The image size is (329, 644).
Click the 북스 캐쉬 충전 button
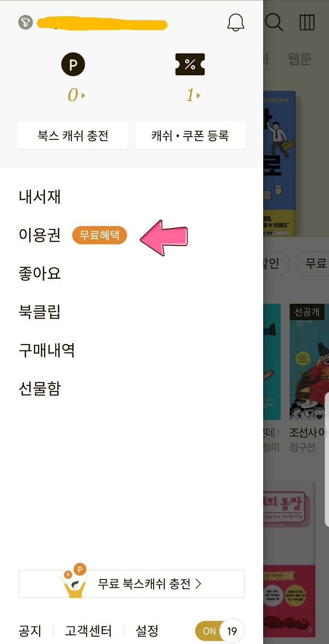[x=73, y=136]
